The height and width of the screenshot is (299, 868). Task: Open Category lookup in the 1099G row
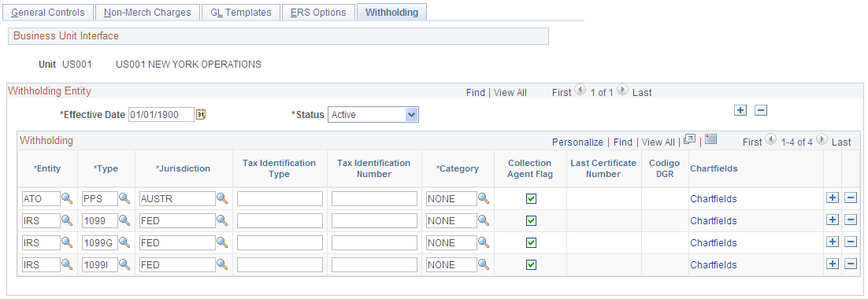click(484, 242)
